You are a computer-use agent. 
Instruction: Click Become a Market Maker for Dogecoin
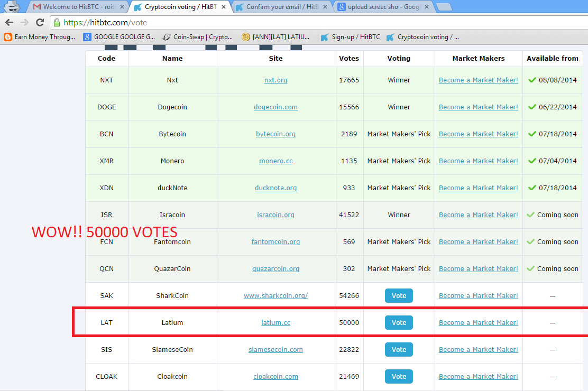point(479,107)
